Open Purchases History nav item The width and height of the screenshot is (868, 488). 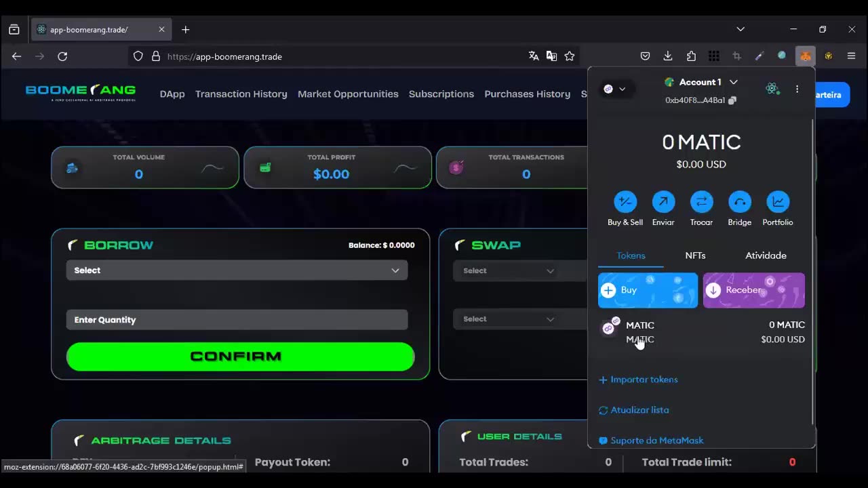(528, 94)
